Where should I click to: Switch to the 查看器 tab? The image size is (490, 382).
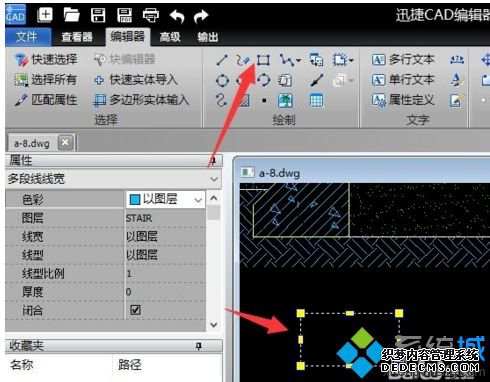pyautogui.click(x=77, y=37)
